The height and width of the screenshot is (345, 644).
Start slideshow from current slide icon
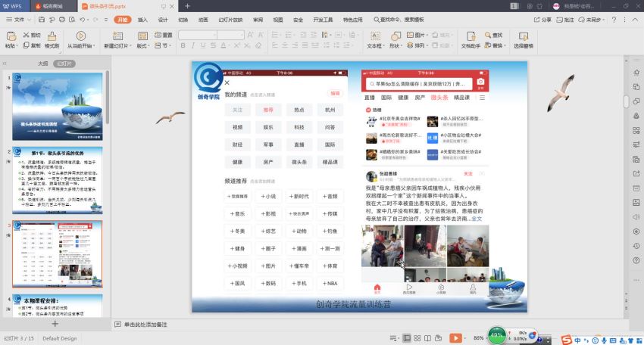(81, 36)
